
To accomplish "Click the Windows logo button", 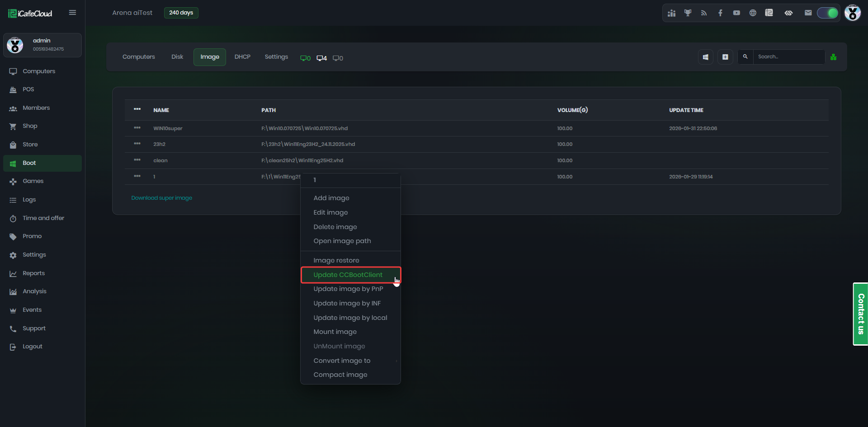I will coord(705,57).
